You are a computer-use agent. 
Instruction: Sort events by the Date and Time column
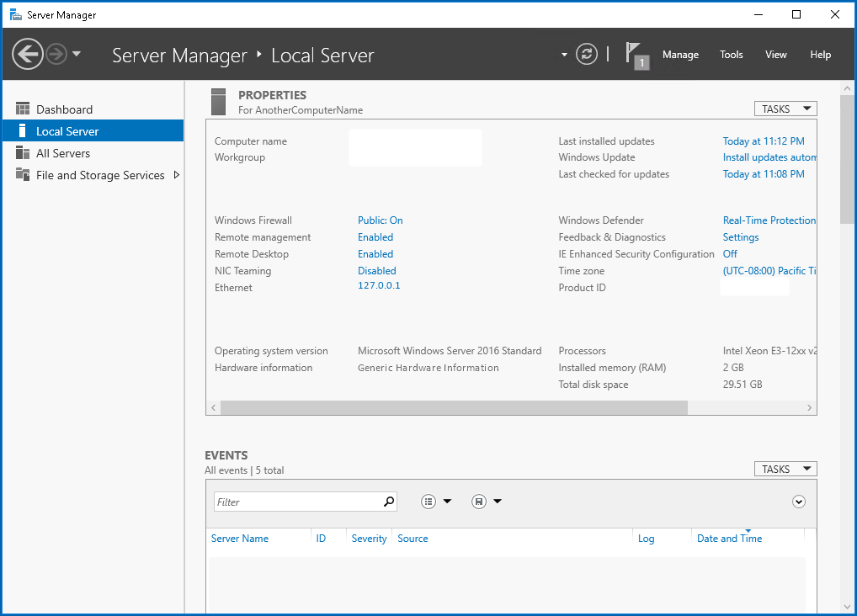pyautogui.click(x=729, y=538)
